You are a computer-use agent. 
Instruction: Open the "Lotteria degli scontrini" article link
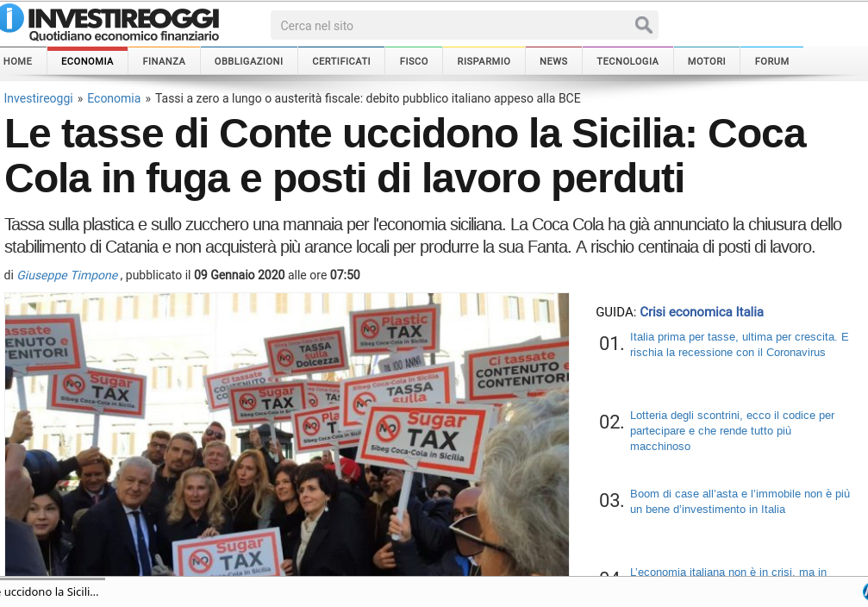click(732, 431)
